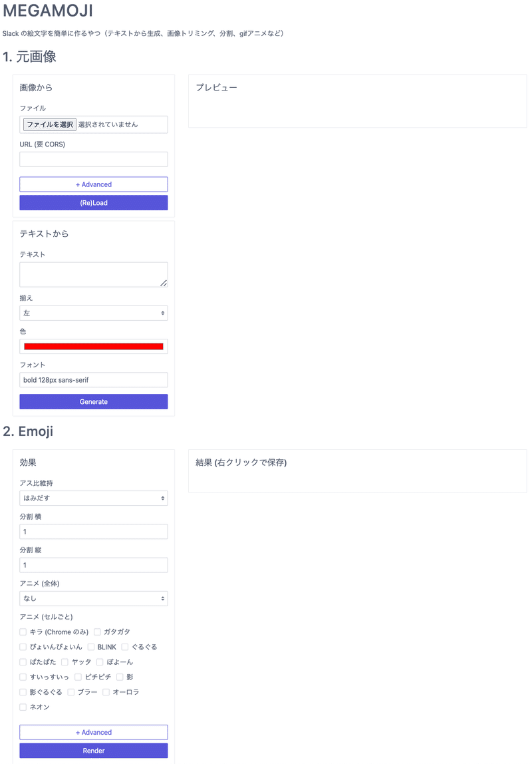Click the MEGAMOJI page title
The height and width of the screenshot is (764, 532).
coord(48,11)
